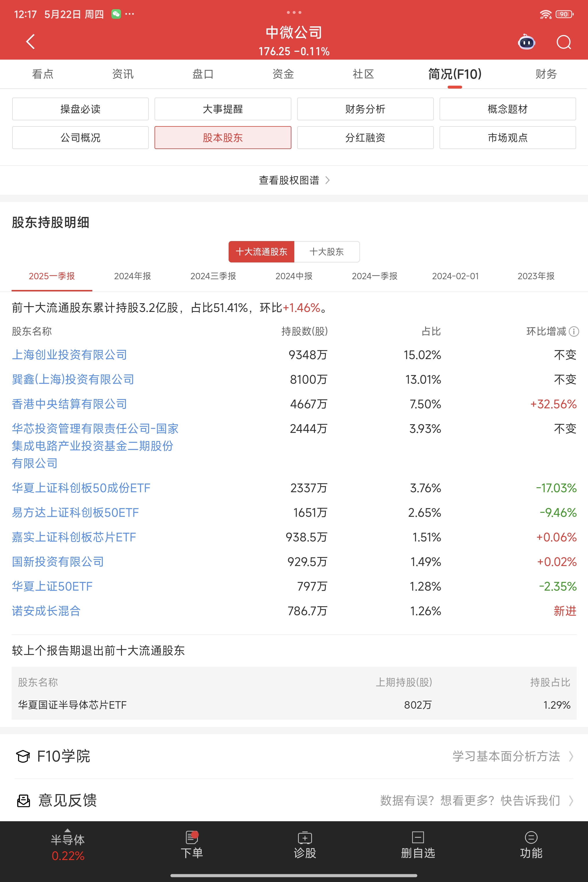Tap the three-dot more icon in status bar
The height and width of the screenshot is (882, 588).
click(x=130, y=14)
